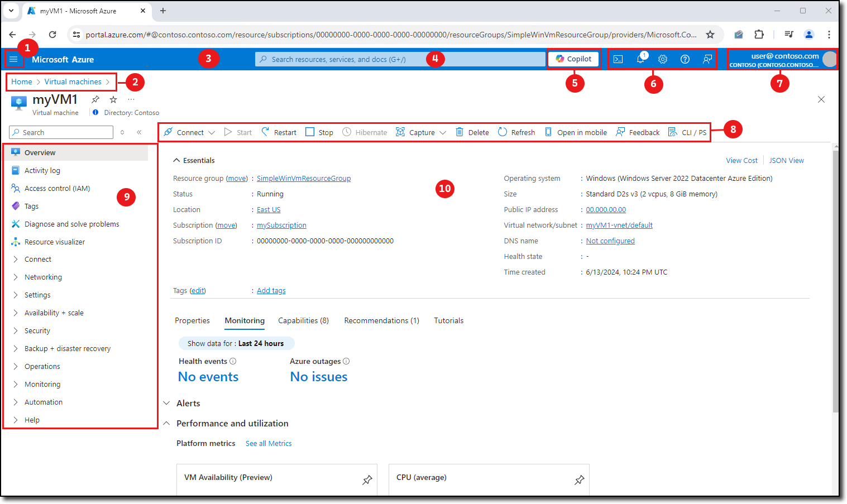847x504 pixels.
Task: Switch to the Properties tab
Action: (192, 320)
